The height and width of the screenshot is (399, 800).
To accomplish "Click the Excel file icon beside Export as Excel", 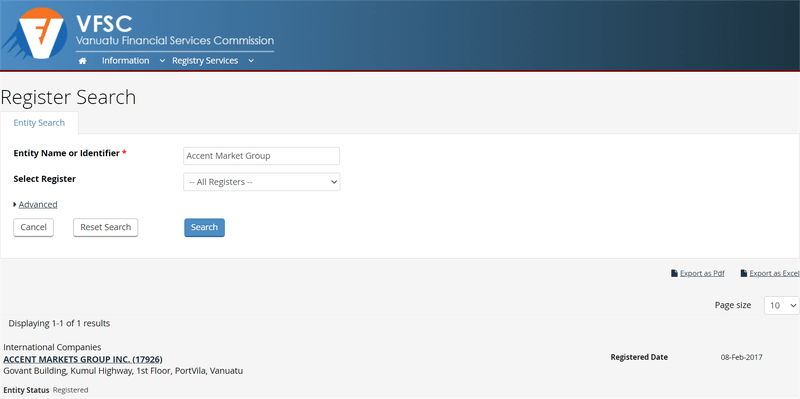I will tap(744, 273).
